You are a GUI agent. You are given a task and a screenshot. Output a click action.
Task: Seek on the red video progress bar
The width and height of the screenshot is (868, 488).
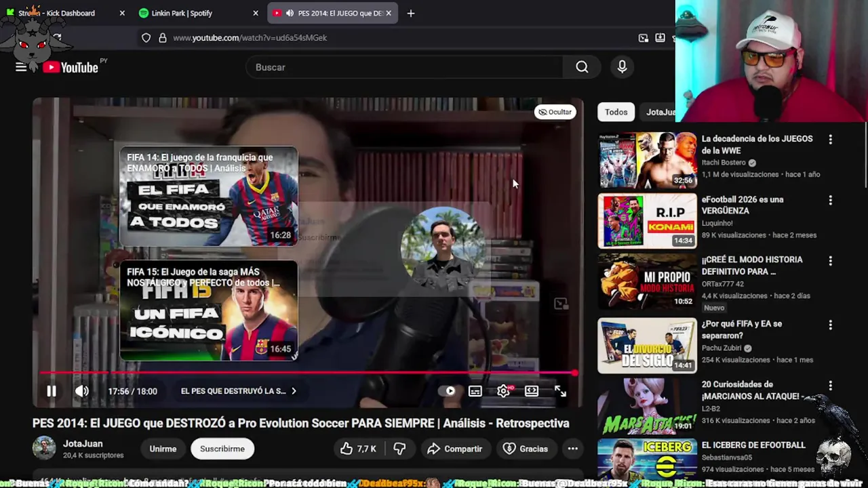pyautogui.click(x=309, y=373)
